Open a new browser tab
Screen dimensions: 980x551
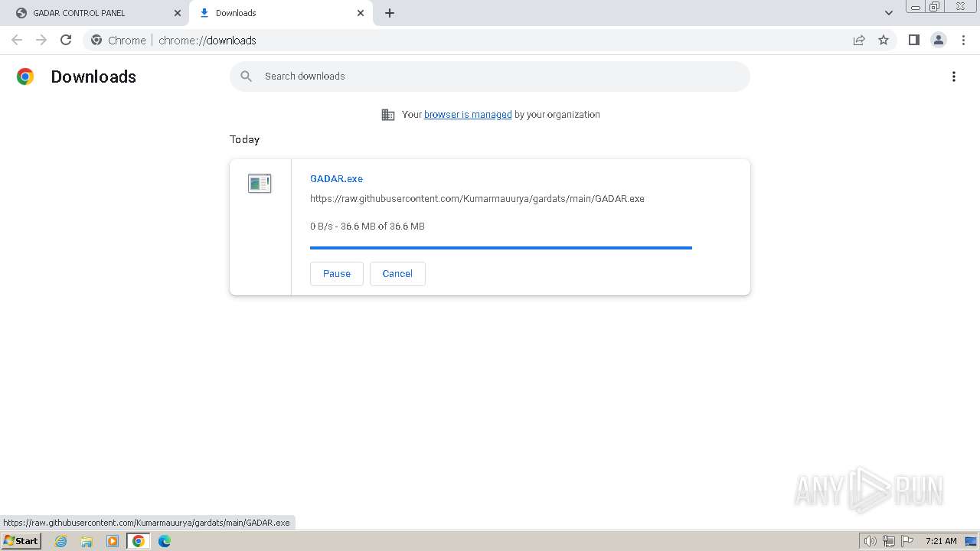pyautogui.click(x=390, y=13)
